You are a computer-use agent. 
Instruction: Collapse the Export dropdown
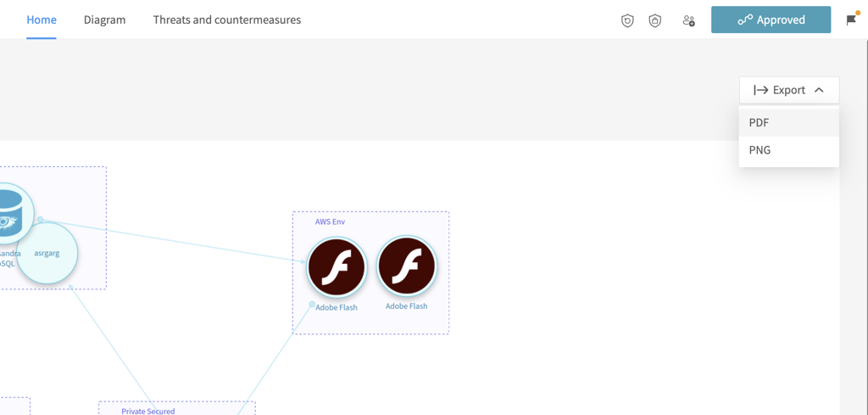(789, 90)
